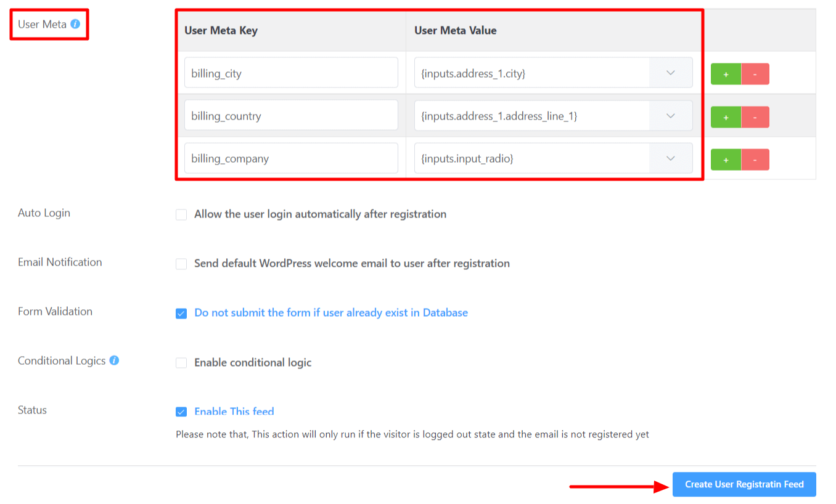Viewport: 836px width, 504px height.
Task: Click the billing_city meta key field
Action: [291, 73]
